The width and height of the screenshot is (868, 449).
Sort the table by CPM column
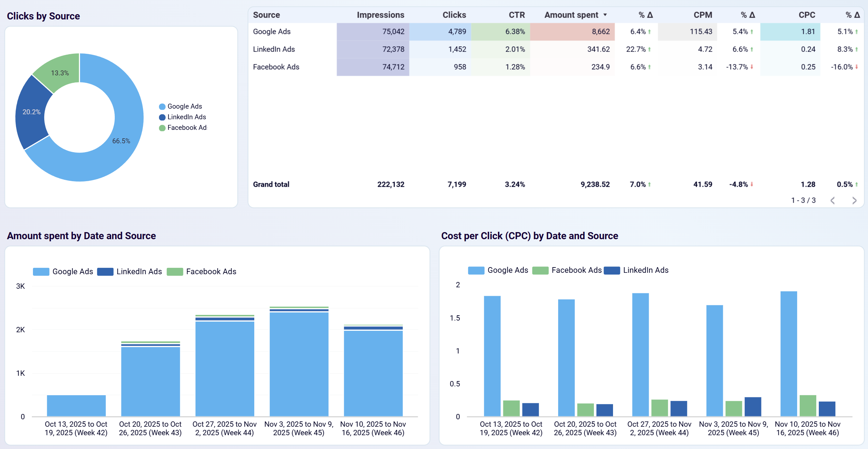[703, 15]
